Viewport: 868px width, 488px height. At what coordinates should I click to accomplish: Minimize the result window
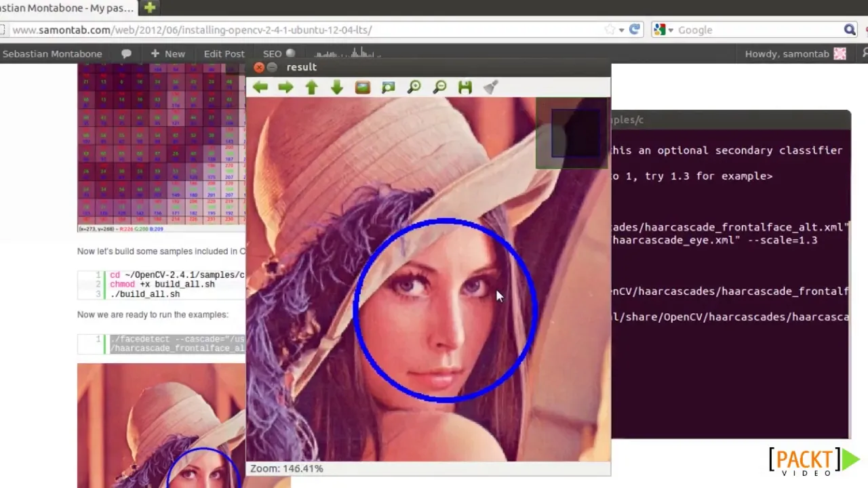tap(272, 67)
